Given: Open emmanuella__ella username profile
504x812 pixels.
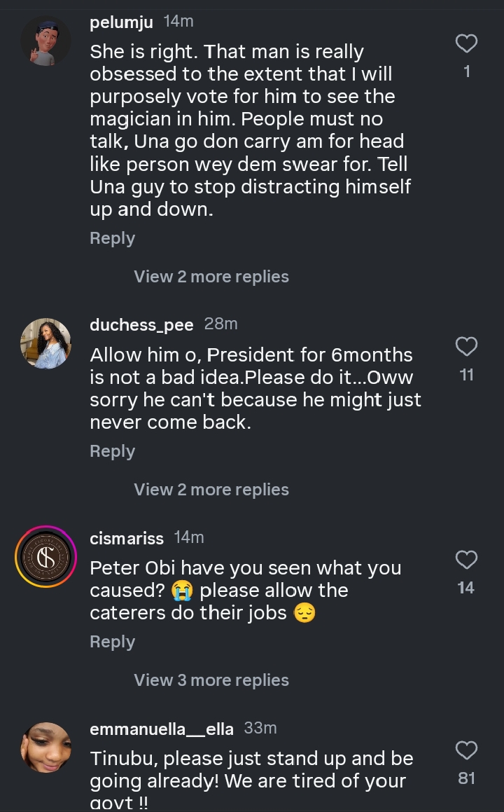Looking at the screenshot, I should pyautogui.click(x=162, y=729).
